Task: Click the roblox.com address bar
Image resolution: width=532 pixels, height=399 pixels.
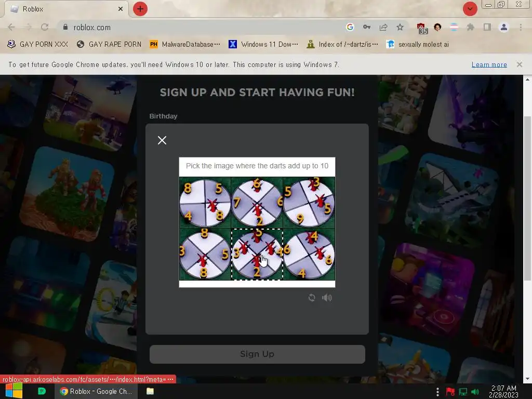Action: [x=204, y=27]
